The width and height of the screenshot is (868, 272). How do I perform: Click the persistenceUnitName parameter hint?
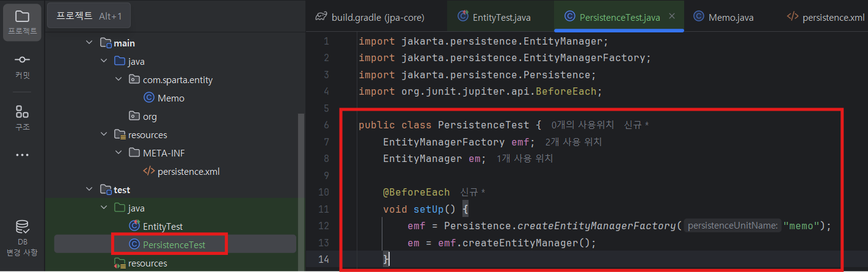732,226
